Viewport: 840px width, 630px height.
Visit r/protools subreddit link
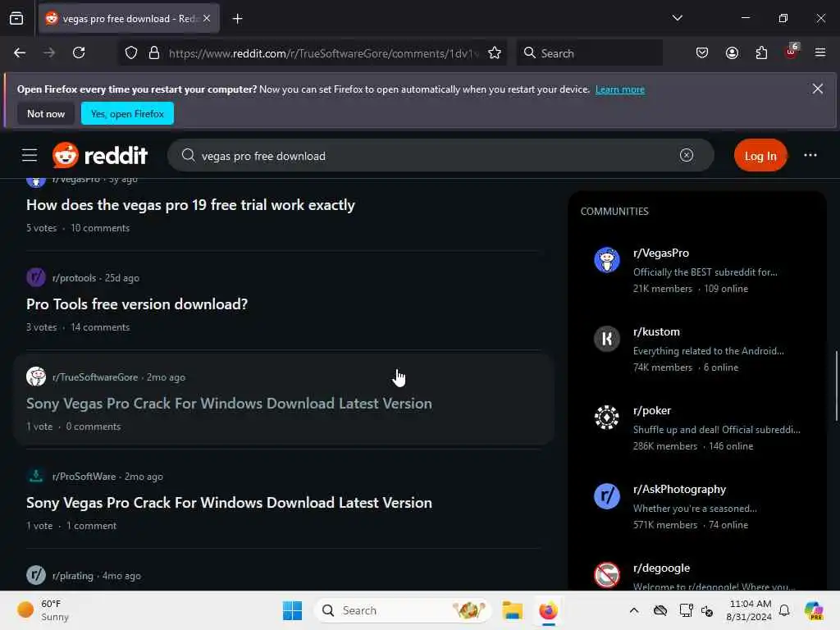[x=74, y=278]
